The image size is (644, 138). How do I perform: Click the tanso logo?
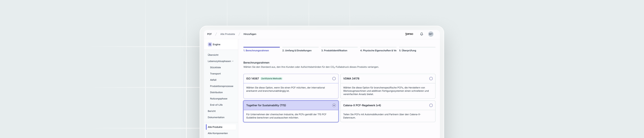(x=409, y=34)
